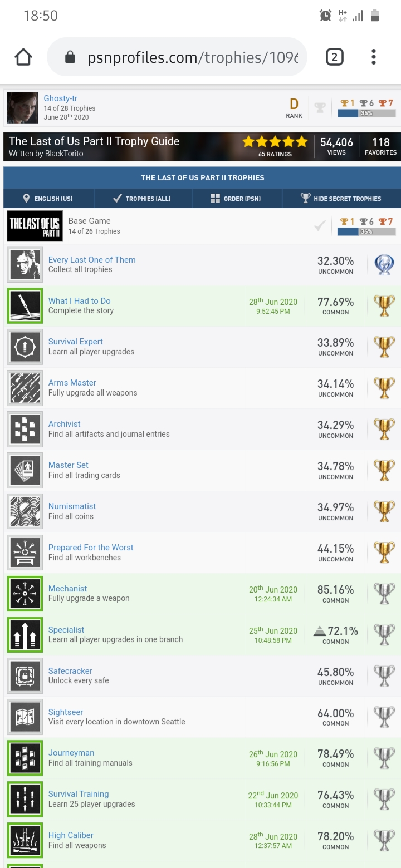Open the Order (PSN) sort dropdown
This screenshot has width=401, height=868.
click(x=237, y=198)
